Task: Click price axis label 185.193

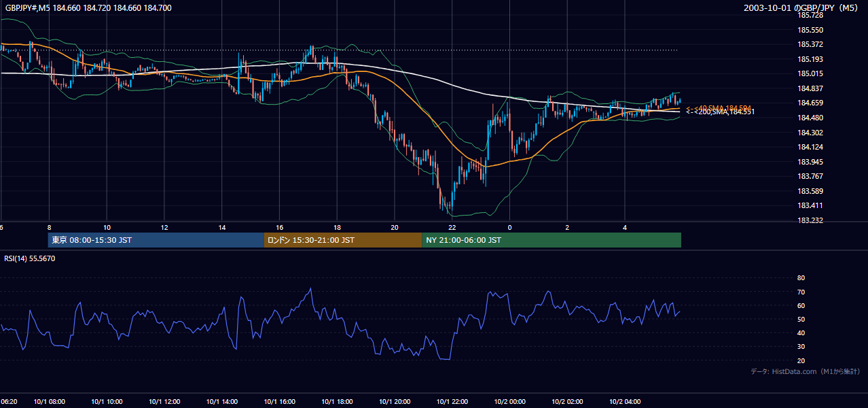Action: 811,59
